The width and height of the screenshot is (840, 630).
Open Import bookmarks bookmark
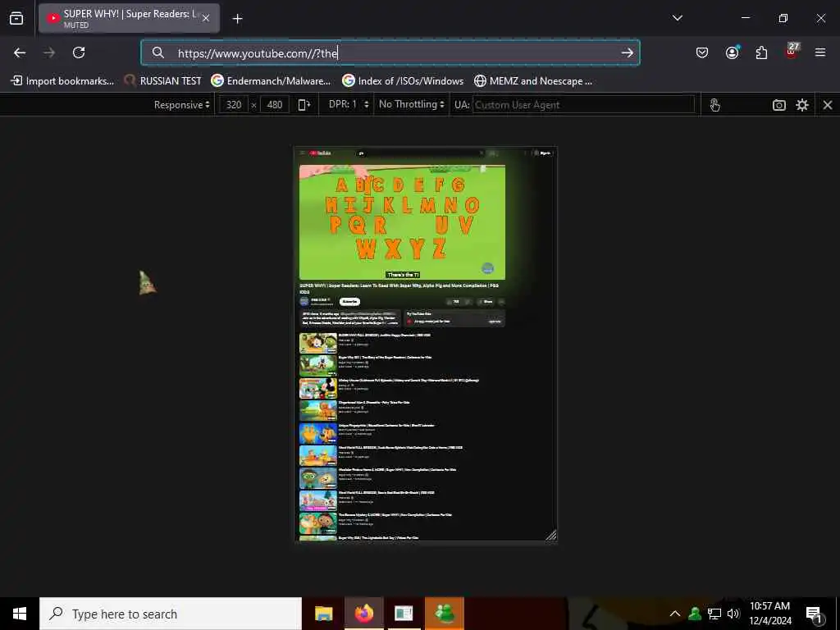click(62, 81)
